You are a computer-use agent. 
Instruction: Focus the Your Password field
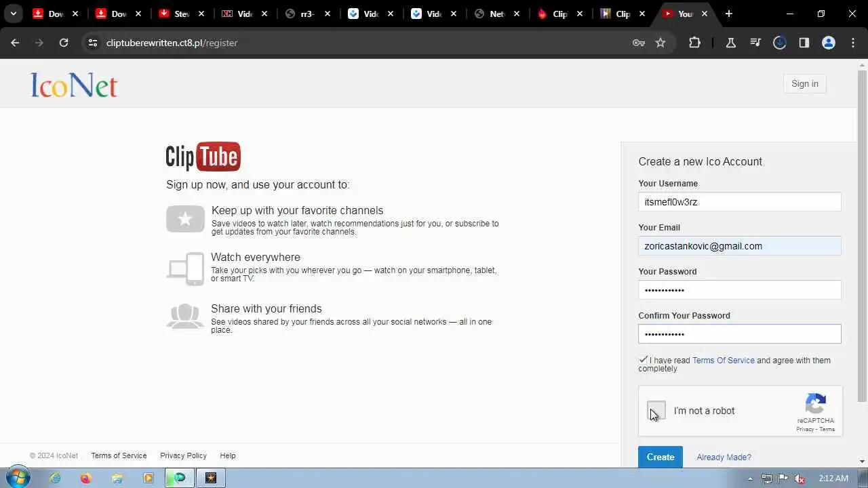point(739,290)
